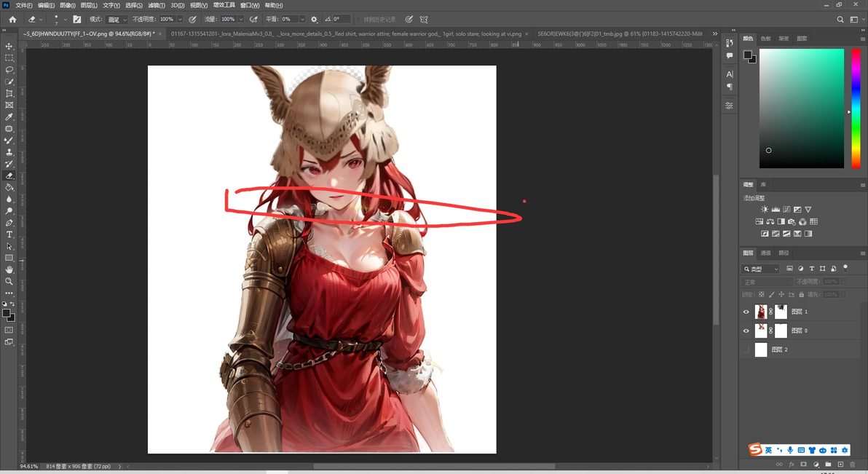The height and width of the screenshot is (474, 868).
Task: Delete layer with trash icon
Action: point(853,464)
